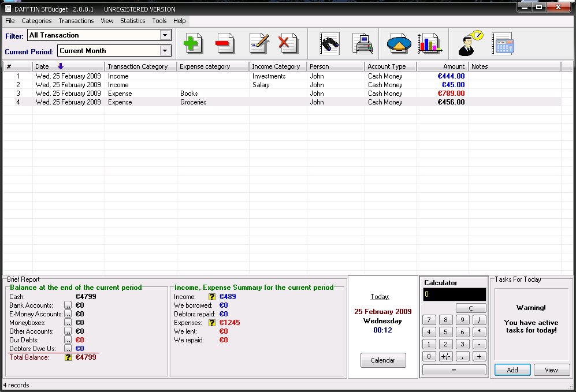Sort by the Income Category column header

tap(278, 66)
